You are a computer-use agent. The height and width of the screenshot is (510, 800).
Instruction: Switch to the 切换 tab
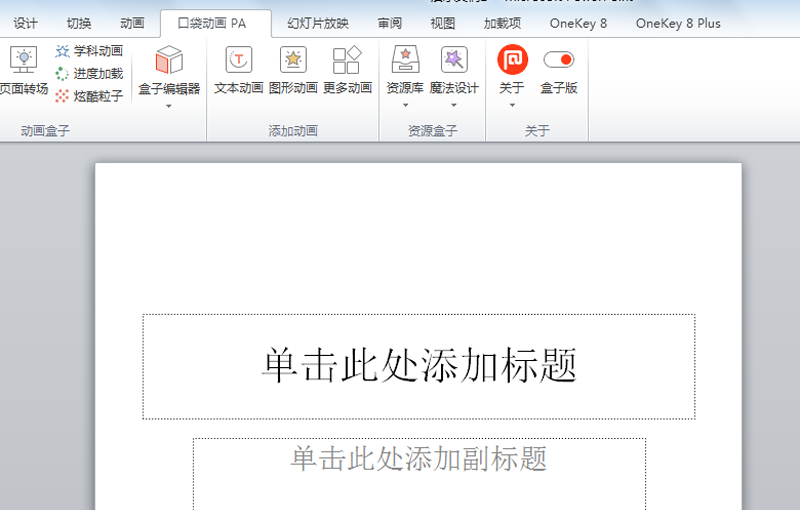coord(79,23)
